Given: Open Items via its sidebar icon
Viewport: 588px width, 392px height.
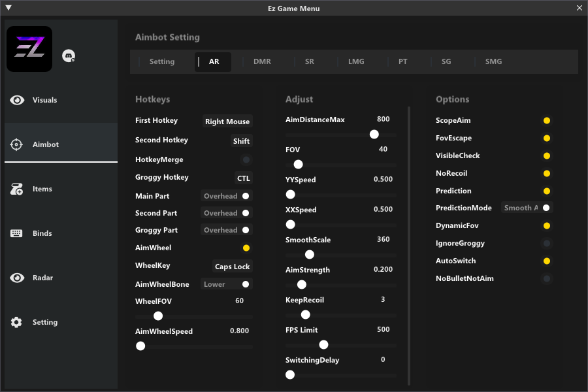Looking at the screenshot, I should click(x=16, y=189).
